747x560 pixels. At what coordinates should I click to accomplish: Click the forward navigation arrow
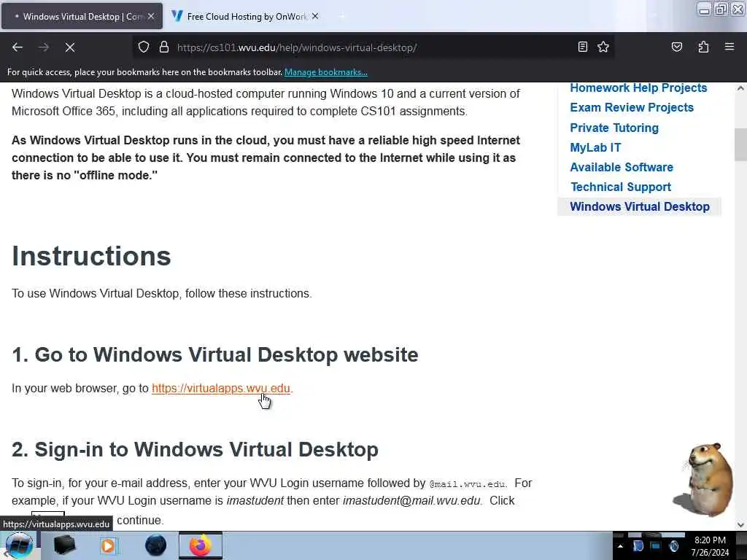coord(44,47)
